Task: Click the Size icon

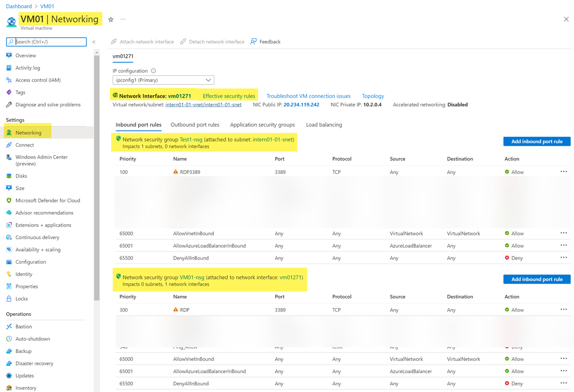Action: 9,188
